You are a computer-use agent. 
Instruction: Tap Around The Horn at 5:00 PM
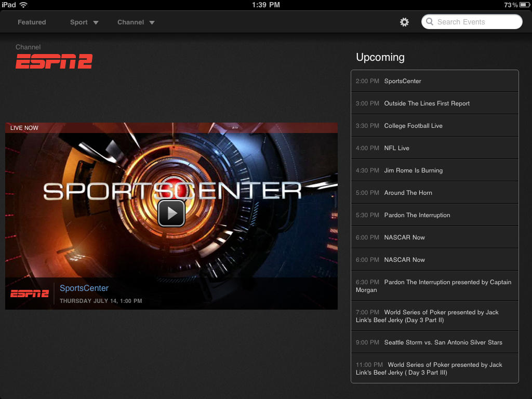pyautogui.click(x=435, y=193)
